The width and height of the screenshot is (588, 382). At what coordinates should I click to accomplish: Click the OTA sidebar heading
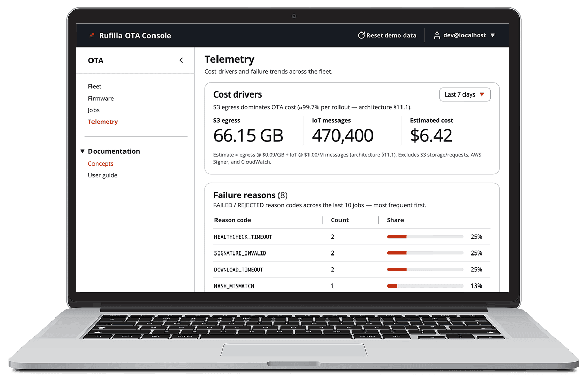(96, 61)
